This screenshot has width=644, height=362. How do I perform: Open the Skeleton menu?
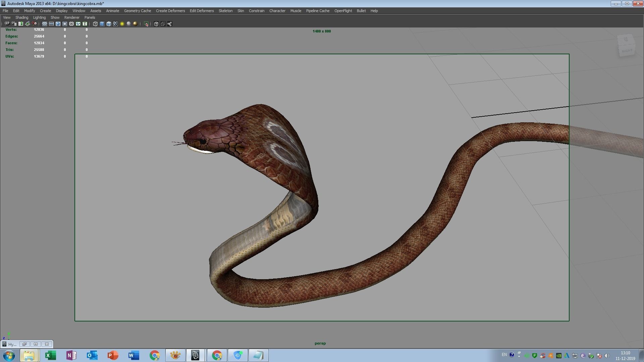pyautogui.click(x=225, y=11)
